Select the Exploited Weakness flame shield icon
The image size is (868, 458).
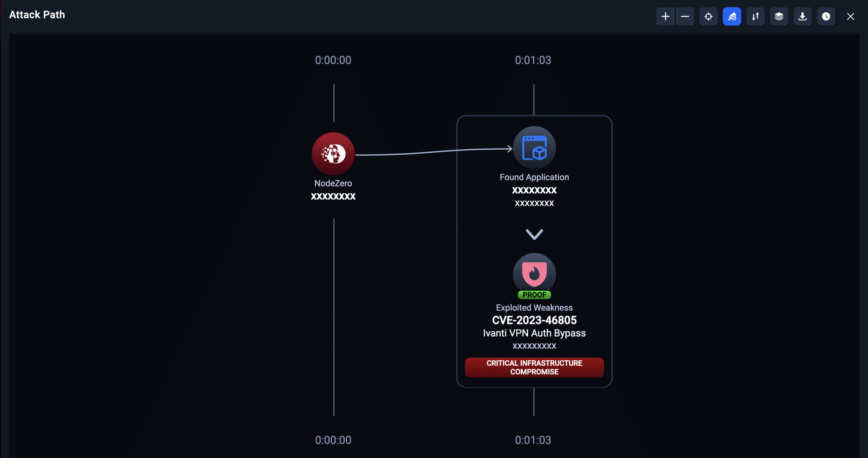coord(534,273)
